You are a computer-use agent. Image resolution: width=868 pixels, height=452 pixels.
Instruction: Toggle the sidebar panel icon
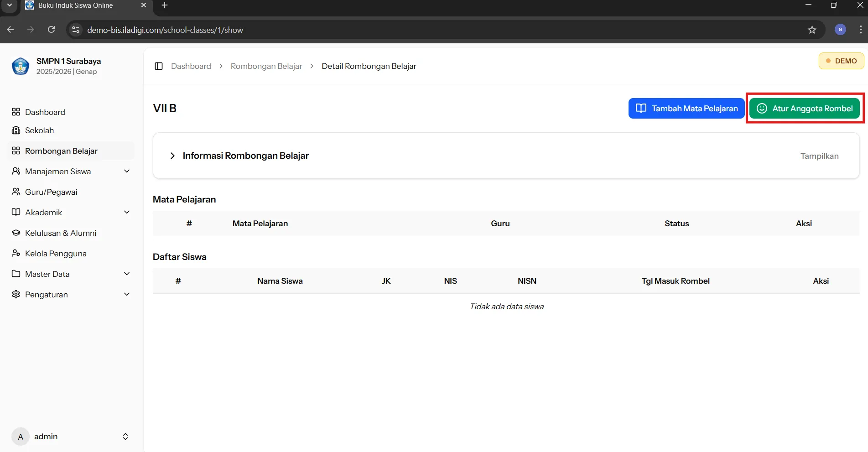tap(159, 66)
